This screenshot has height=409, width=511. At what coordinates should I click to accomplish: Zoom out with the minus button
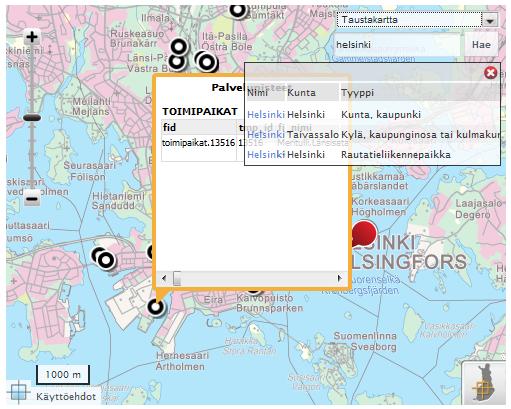tap(32, 199)
